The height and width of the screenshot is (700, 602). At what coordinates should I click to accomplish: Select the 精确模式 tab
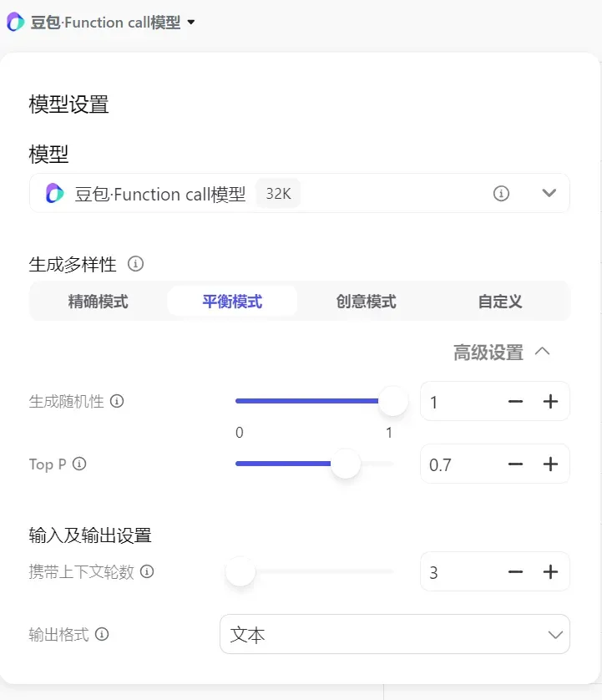point(99,302)
